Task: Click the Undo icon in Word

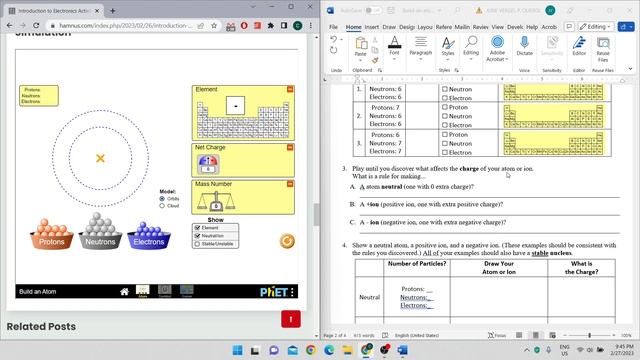Action: (x=333, y=39)
